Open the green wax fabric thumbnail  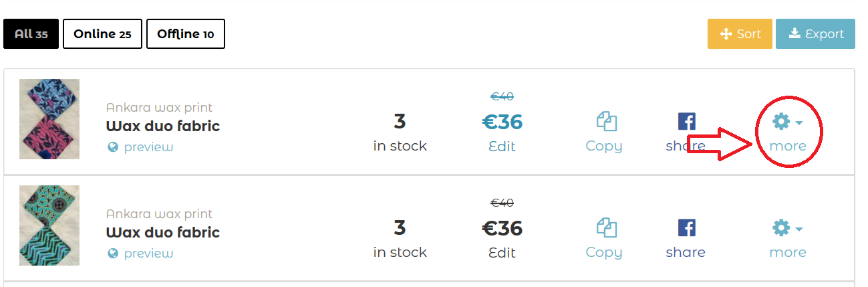(49, 225)
